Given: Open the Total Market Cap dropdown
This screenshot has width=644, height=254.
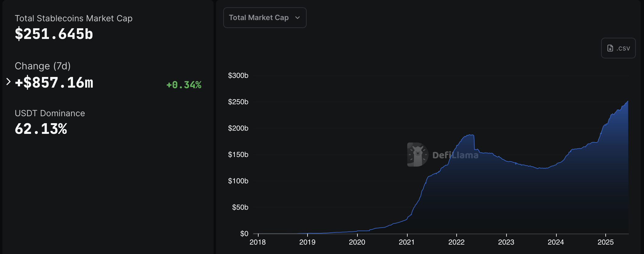Looking at the screenshot, I should [264, 18].
